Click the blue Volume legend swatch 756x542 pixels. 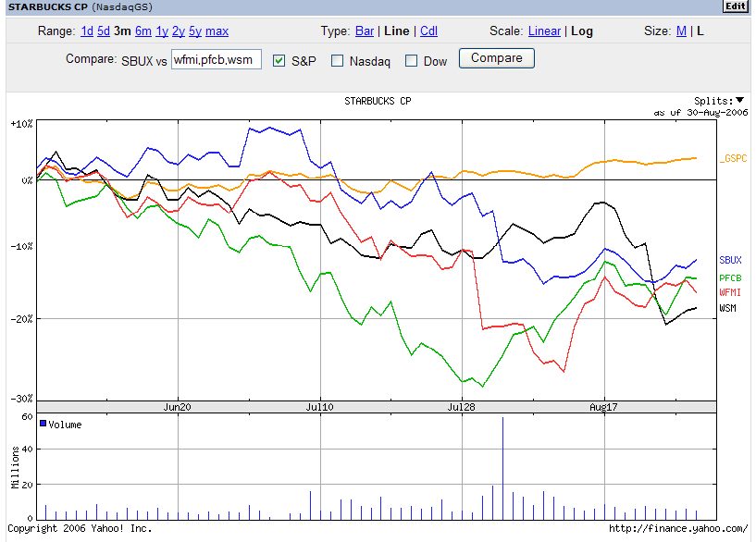[x=43, y=424]
